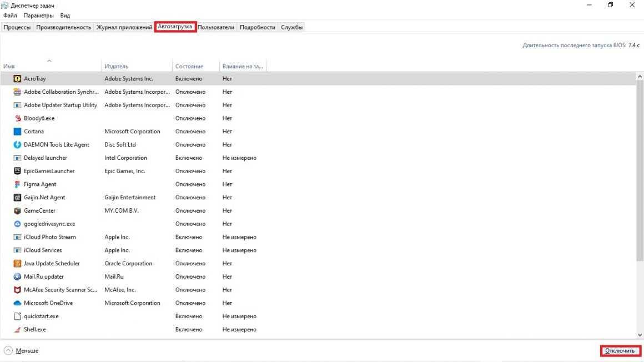Click the McAfee Security Scanner icon

coord(17,290)
